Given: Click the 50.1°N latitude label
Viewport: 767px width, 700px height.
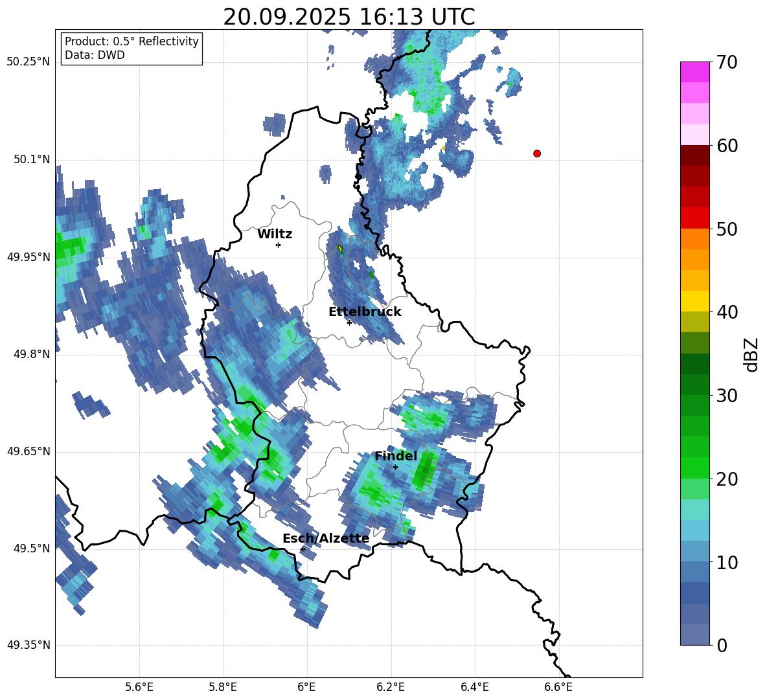Looking at the screenshot, I should (x=32, y=159).
